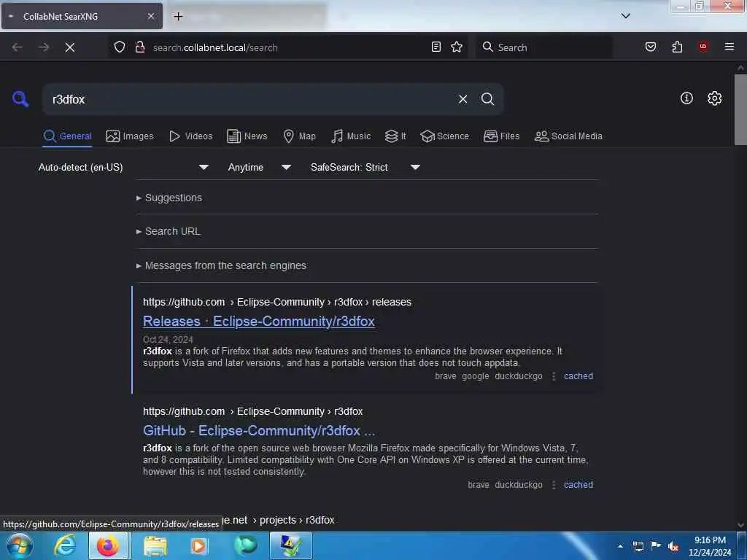
Task: Switch to Music search category
Action: click(x=351, y=136)
